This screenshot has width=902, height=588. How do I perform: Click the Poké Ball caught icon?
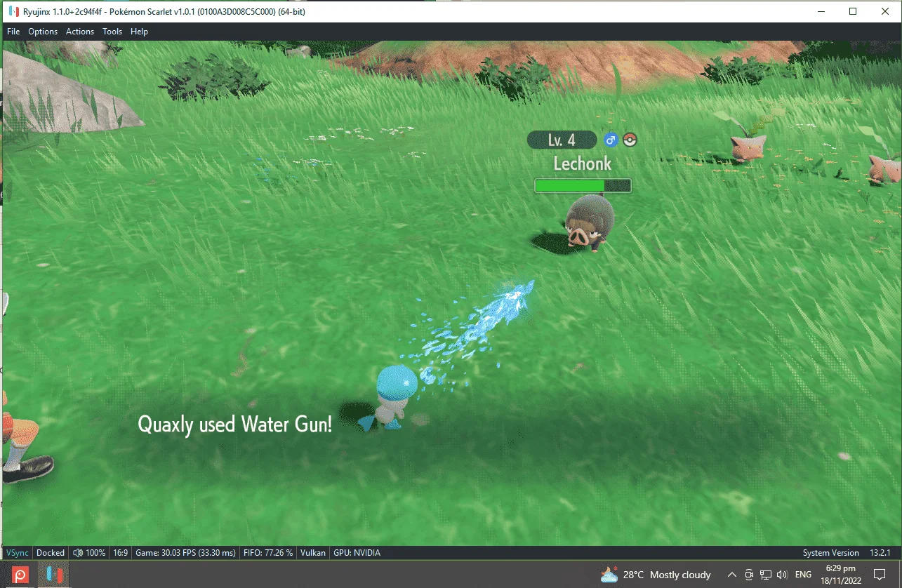pos(630,140)
